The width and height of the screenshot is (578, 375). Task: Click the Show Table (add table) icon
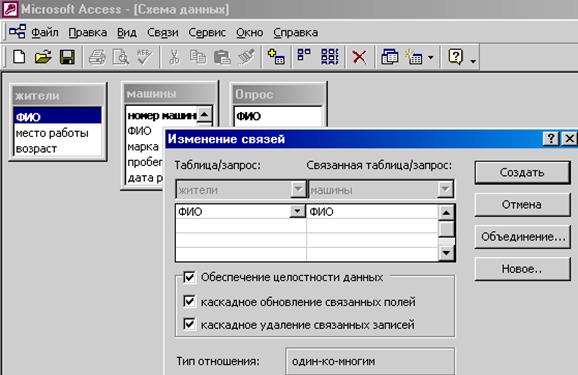pyautogui.click(x=276, y=57)
